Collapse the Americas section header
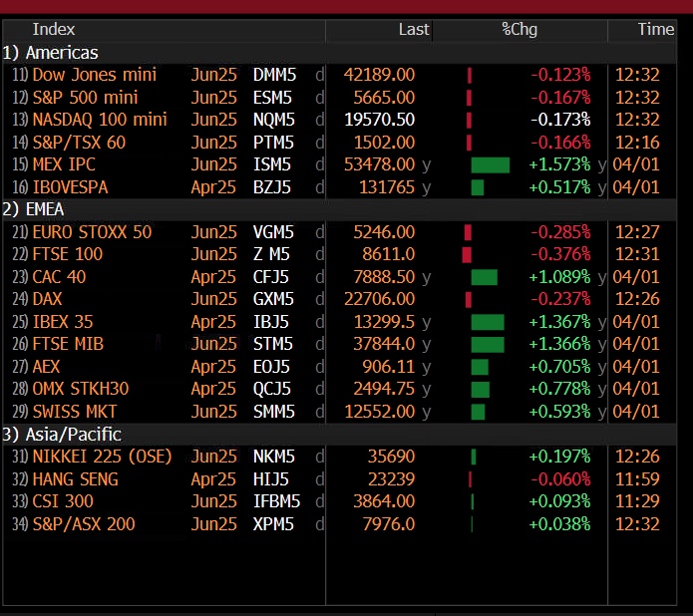This screenshot has height=616, width=693. pos(339,53)
